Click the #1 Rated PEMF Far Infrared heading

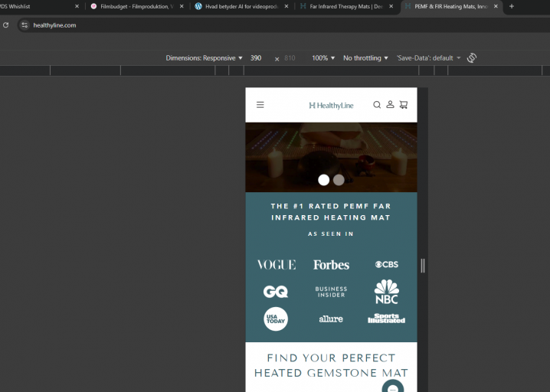(x=331, y=212)
